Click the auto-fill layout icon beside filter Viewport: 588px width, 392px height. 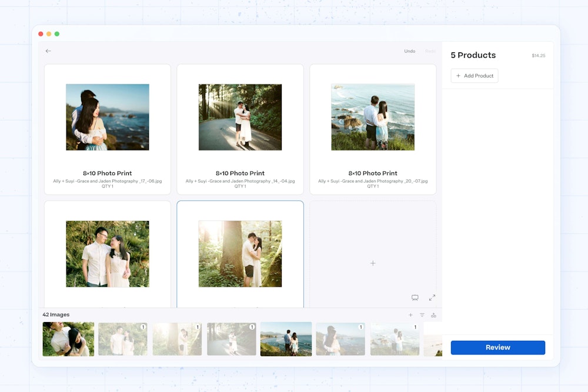tap(433, 315)
